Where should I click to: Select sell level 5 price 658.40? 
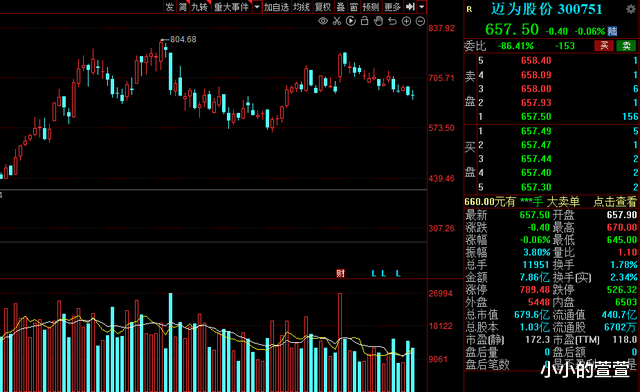[x=536, y=60]
